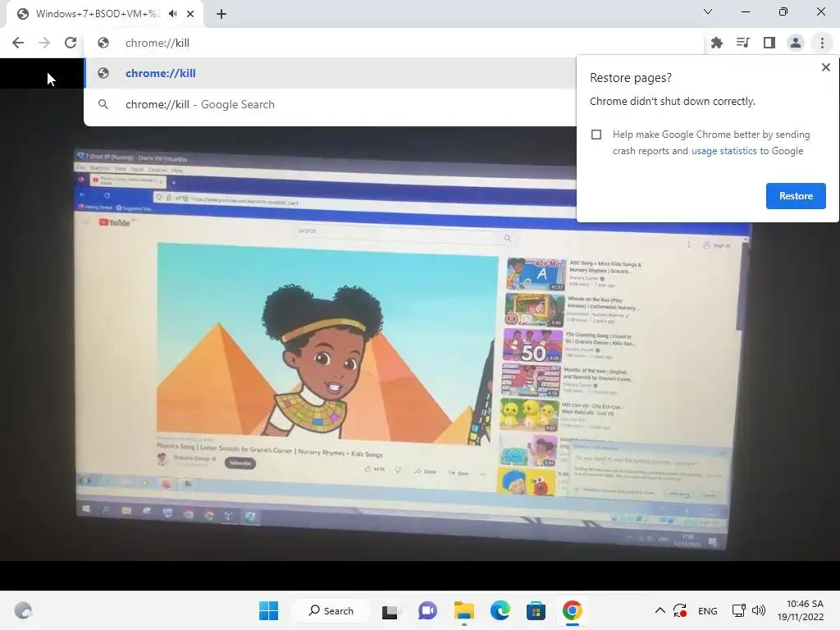Open the Chrome profile avatar
This screenshot has height=630, width=840.
pyautogui.click(x=796, y=43)
